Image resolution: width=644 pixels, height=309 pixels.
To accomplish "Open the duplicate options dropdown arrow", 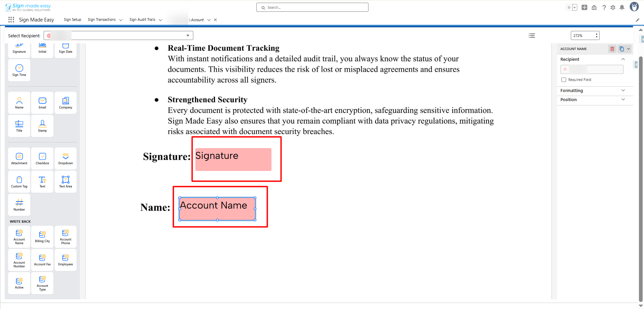I will [x=629, y=49].
